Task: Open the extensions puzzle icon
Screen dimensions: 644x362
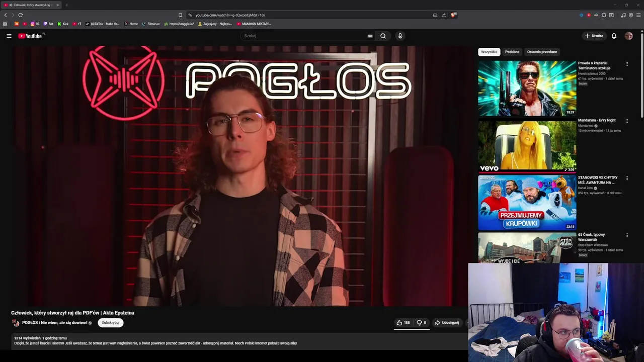Action: [x=604, y=15]
